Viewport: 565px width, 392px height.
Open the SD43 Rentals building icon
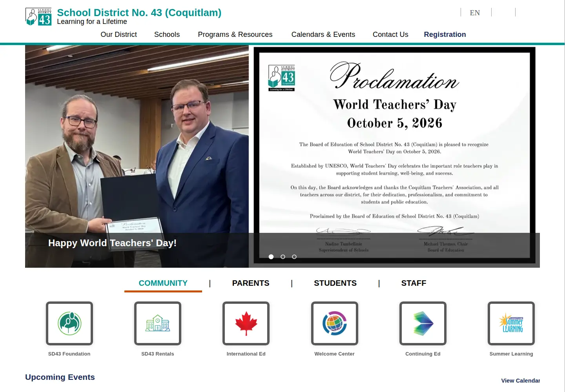[158, 323]
